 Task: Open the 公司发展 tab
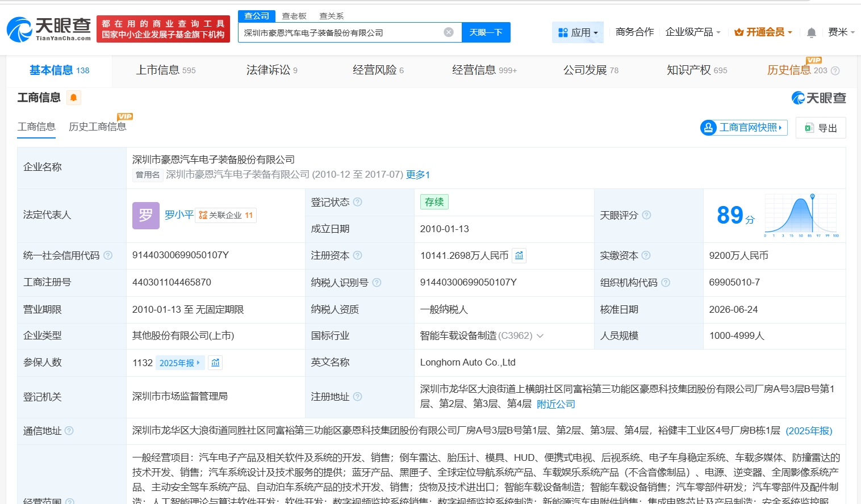(x=591, y=70)
